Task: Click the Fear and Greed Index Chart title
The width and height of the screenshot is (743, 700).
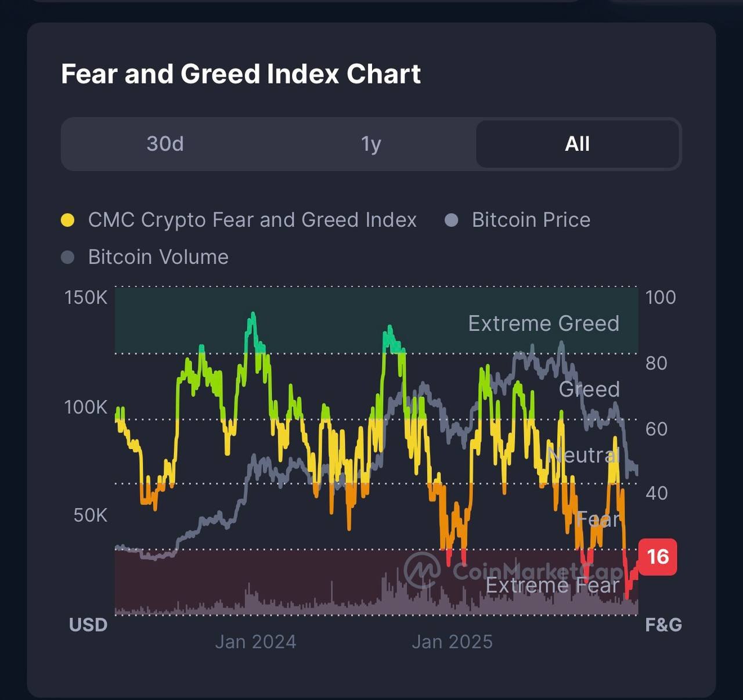Action: point(241,74)
